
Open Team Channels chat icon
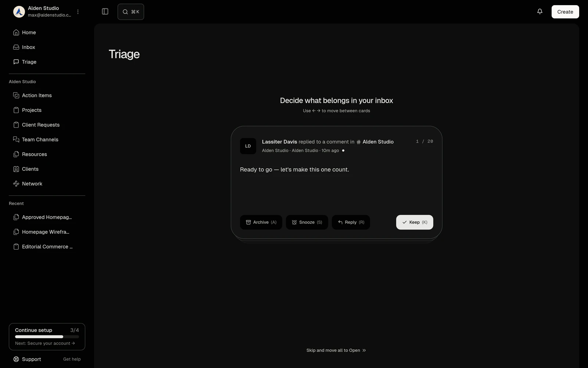[x=16, y=139]
